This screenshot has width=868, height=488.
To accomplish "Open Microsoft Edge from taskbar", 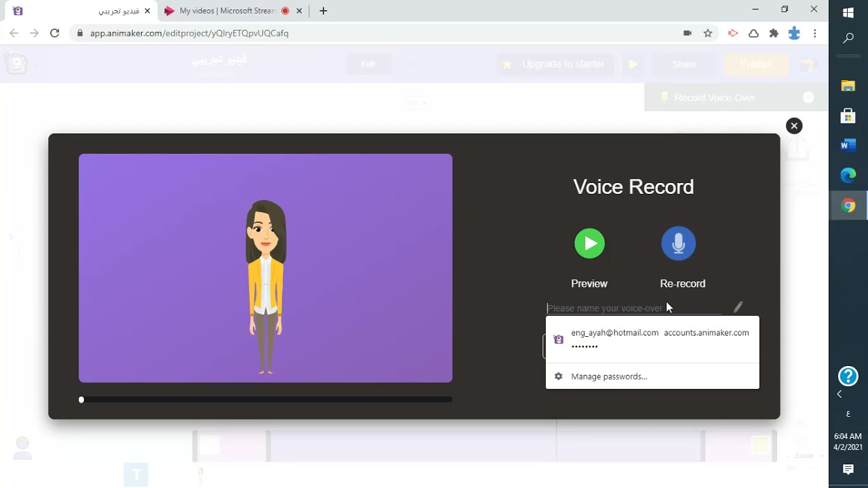I will point(848,176).
